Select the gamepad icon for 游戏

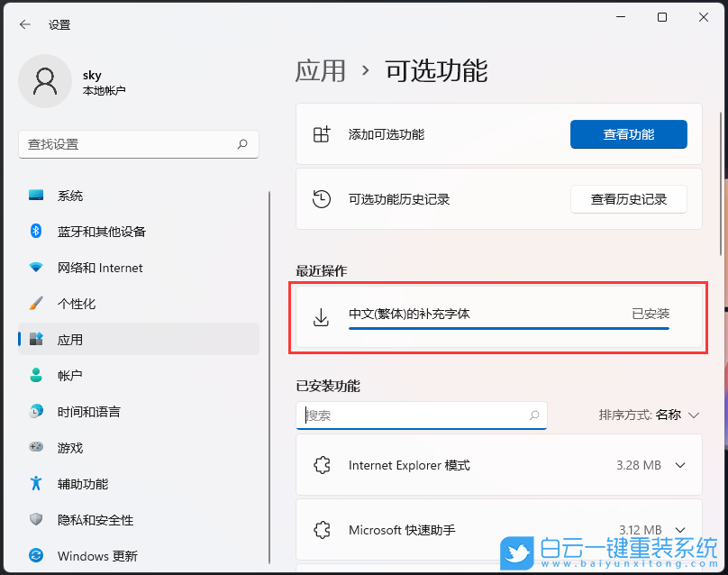[35, 448]
